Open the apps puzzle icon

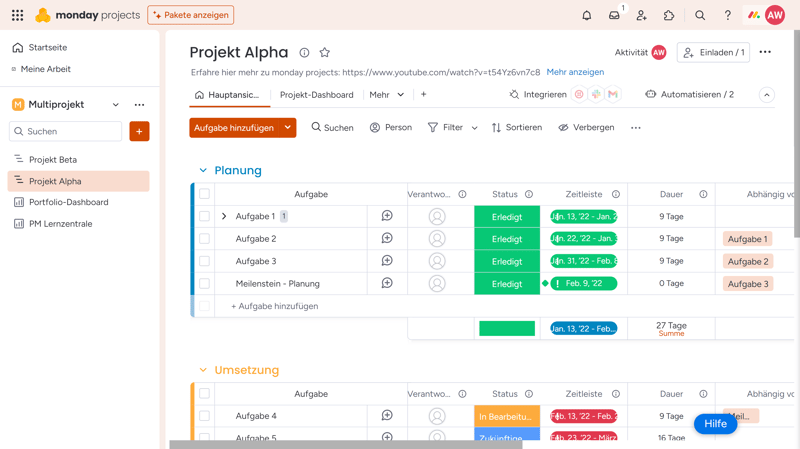[x=669, y=16]
